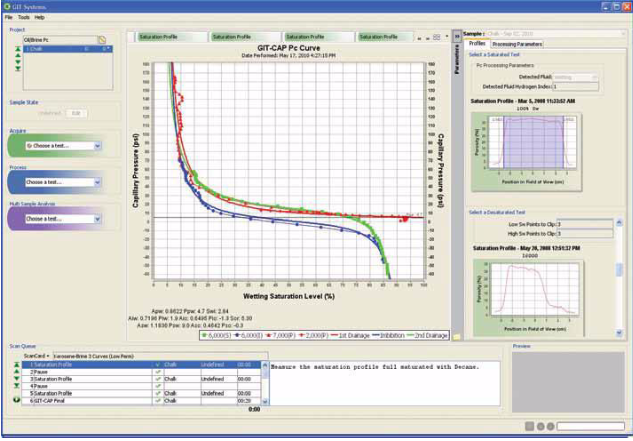Click the Low Sw Points to Clip field

(x=585, y=224)
